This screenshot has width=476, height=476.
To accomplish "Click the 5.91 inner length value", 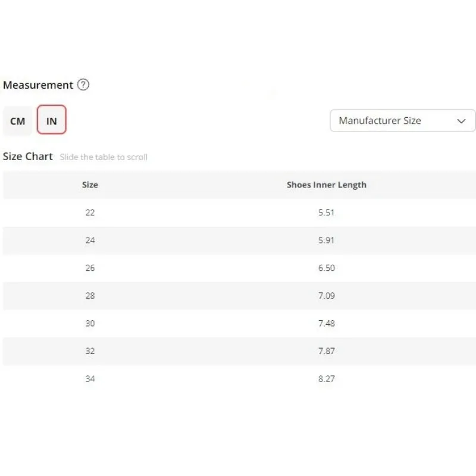I will click(326, 240).
